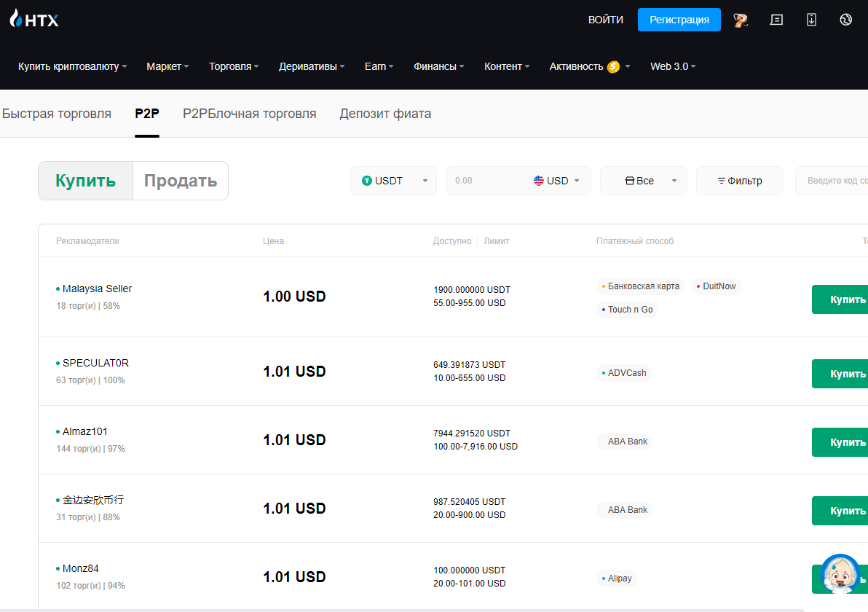The width and height of the screenshot is (868, 612).
Task: Click Купить for Almaz101 offer
Action: [x=840, y=442]
